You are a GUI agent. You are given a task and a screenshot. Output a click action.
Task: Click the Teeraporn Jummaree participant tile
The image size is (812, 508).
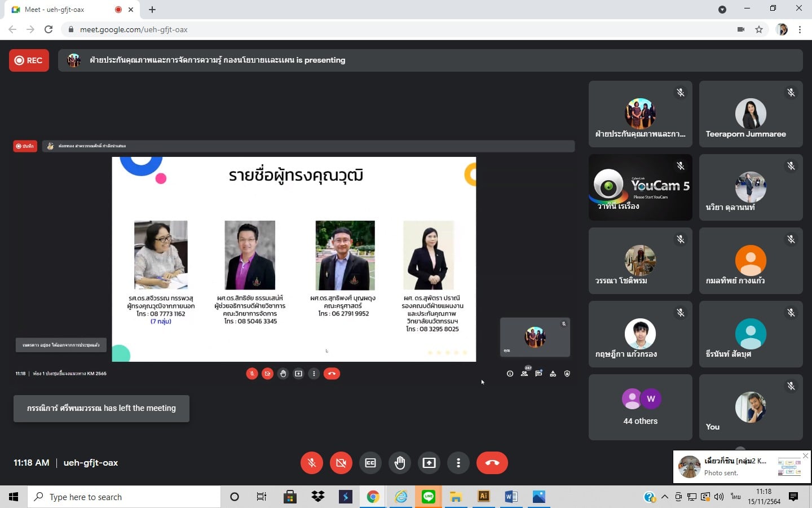tap(751, 114)
